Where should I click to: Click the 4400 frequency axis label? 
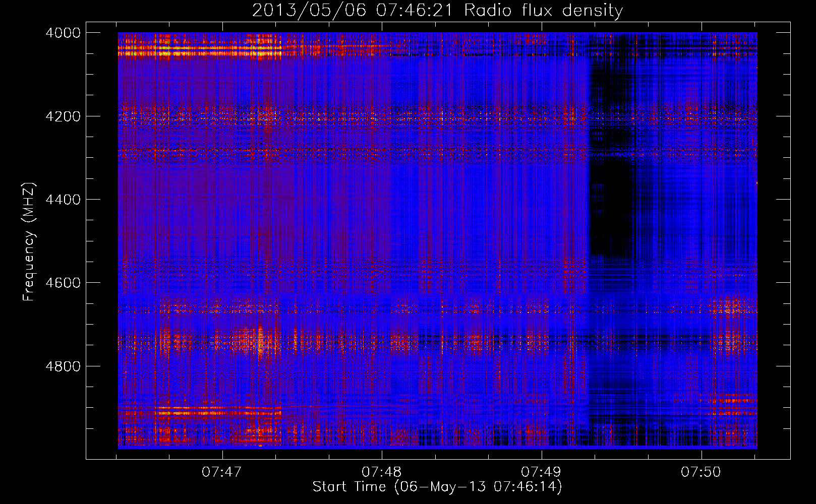[63, 200]
